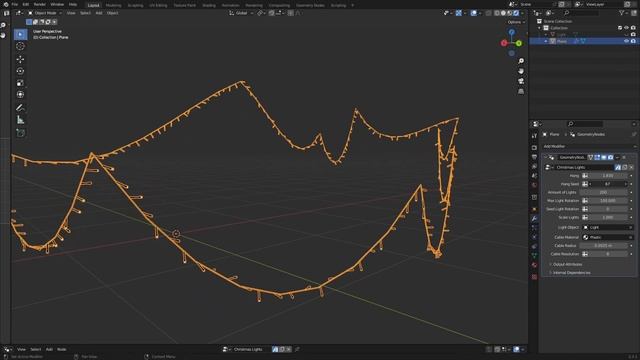
Task: Adjust Cable Radius value field
Action: click(604, 246)
